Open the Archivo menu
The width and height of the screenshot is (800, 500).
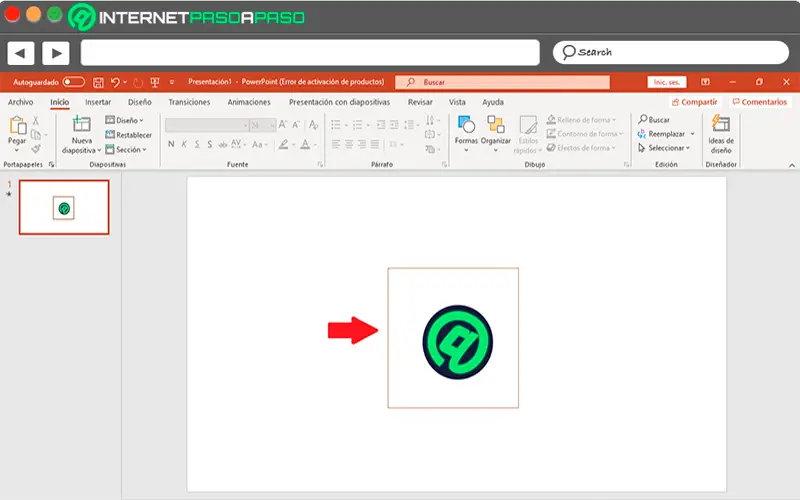20,102
